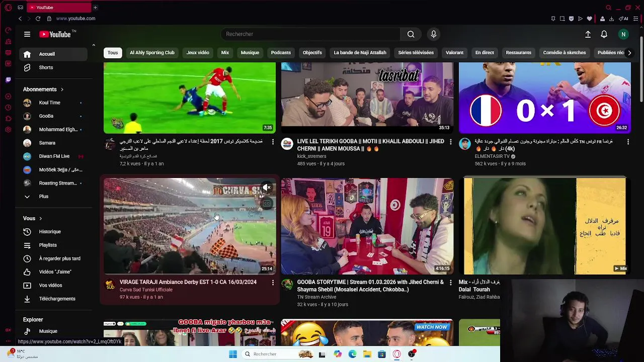Open three-dot menu for VIRAGE TARAJI video
Viewport: 644px width, 362px height.
[273, 283]
